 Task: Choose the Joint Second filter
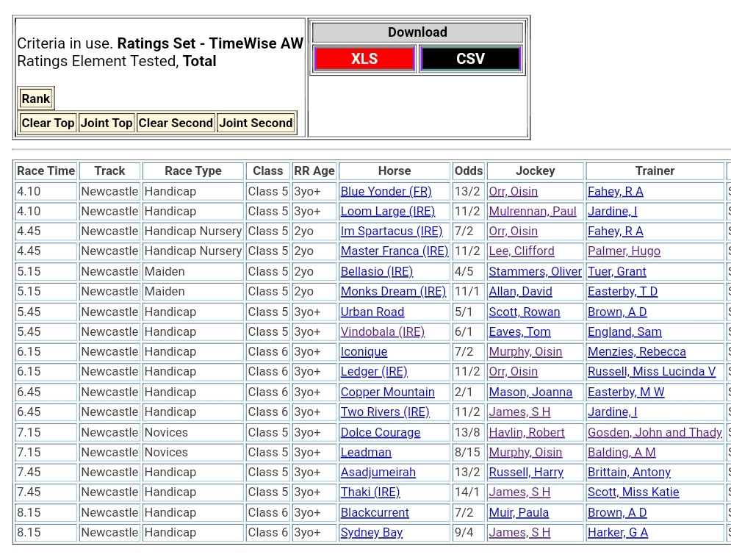point(256,123)
